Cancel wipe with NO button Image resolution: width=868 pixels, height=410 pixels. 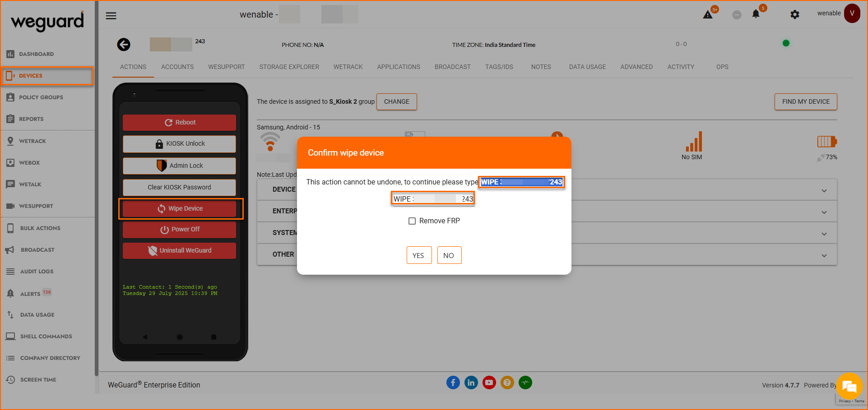449,255
